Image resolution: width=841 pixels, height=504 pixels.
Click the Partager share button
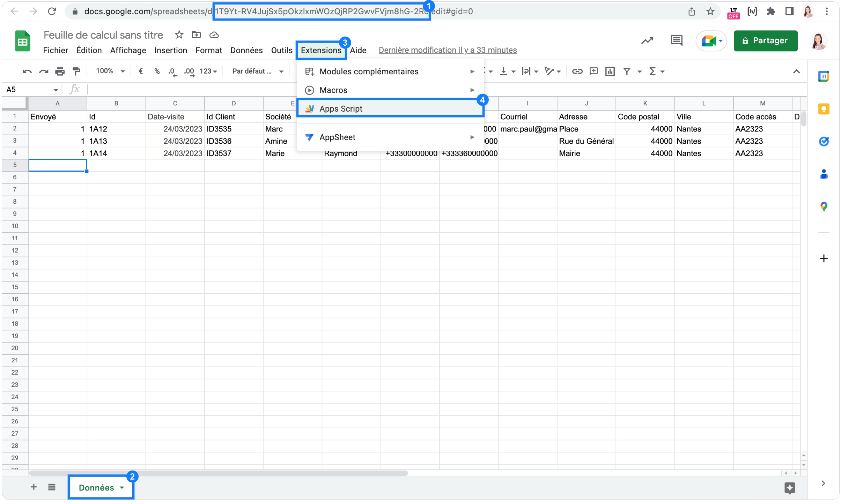point(765,41)
